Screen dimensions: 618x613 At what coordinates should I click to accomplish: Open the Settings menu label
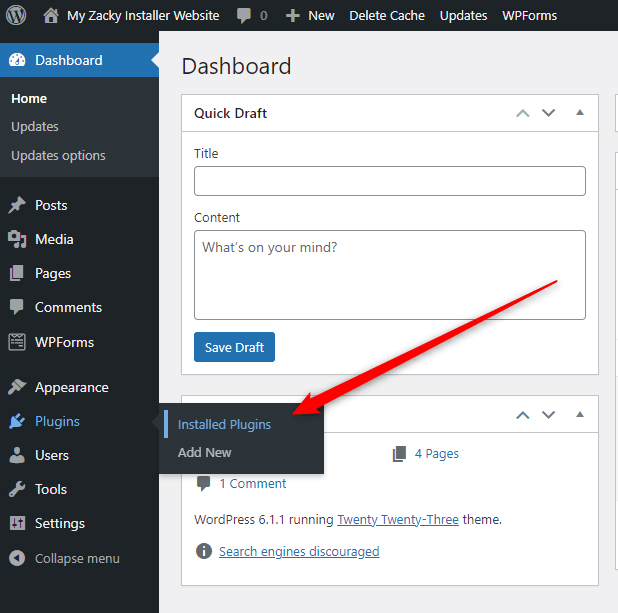[x=60, y=524]
